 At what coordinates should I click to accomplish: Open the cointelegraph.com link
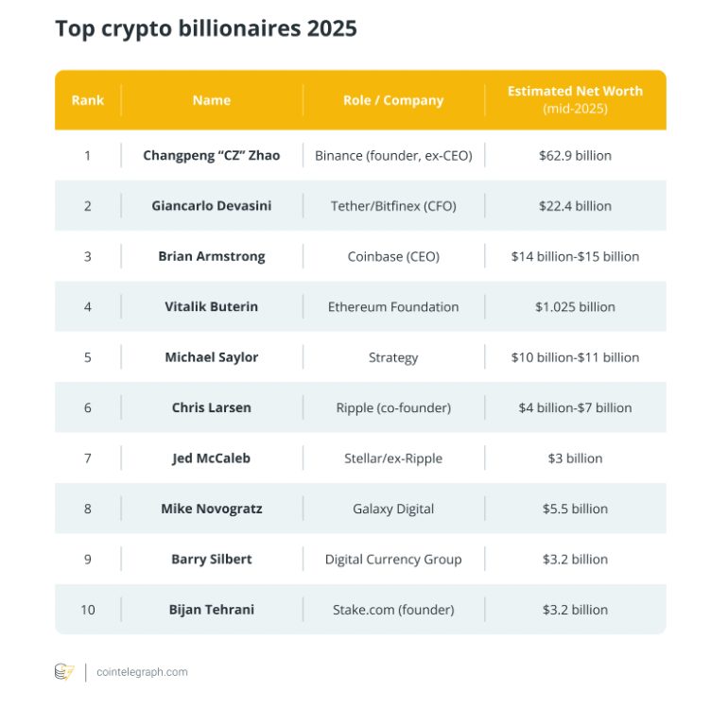[x=142, y=672]
